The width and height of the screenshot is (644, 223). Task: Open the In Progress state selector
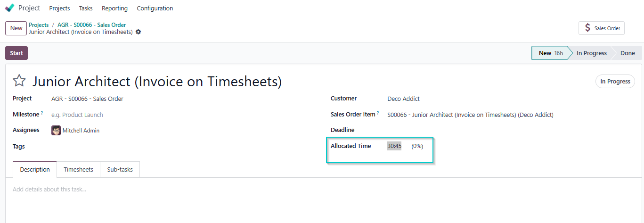click(615, 82)
